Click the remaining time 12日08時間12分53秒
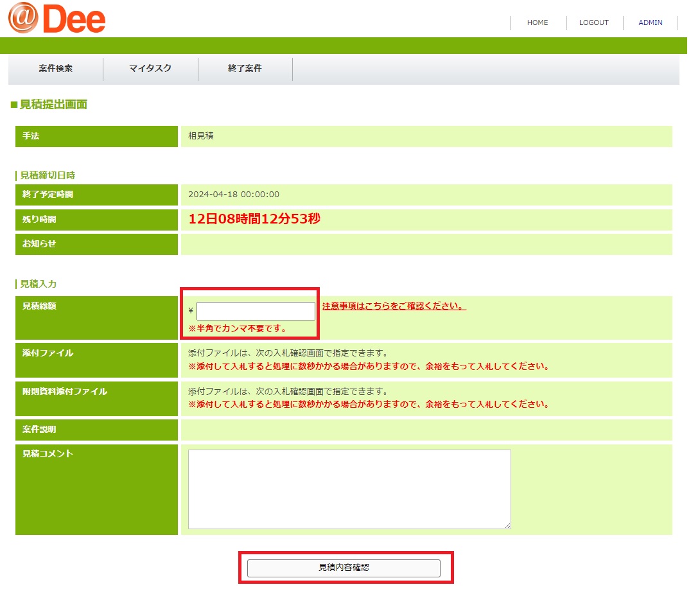 (x=254, y=219)
